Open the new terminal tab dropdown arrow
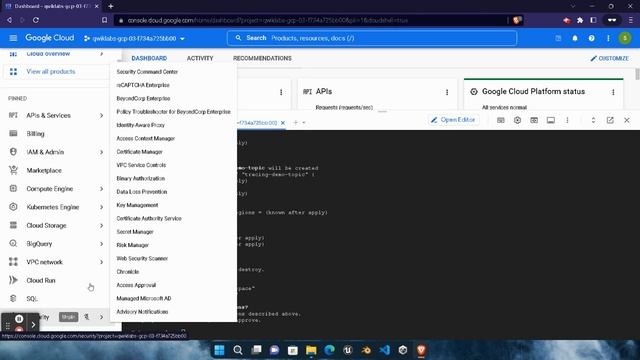Image resolution: width=640 pixels, height=360 pixels. tap(304, 122)
